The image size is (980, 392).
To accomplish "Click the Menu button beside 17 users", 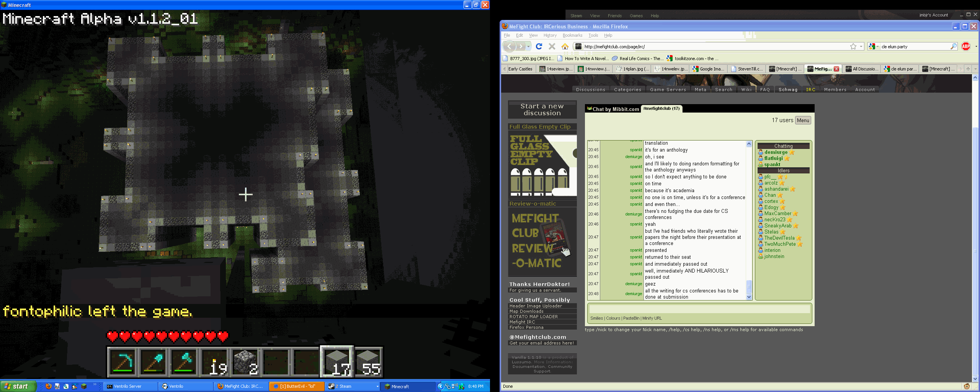I will 803,120.
